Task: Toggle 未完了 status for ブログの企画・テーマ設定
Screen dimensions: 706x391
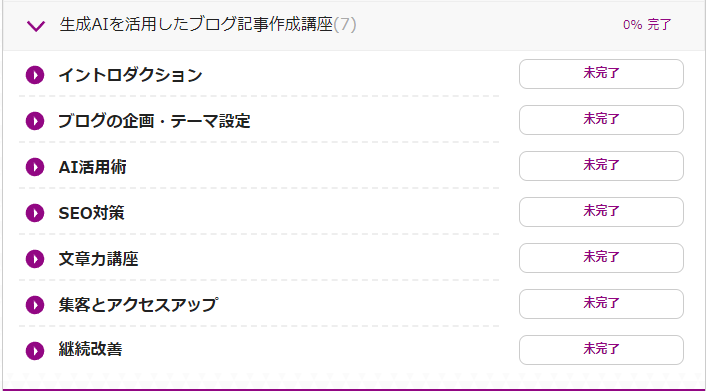Action: pyautogui.click(x=601, y=120)
